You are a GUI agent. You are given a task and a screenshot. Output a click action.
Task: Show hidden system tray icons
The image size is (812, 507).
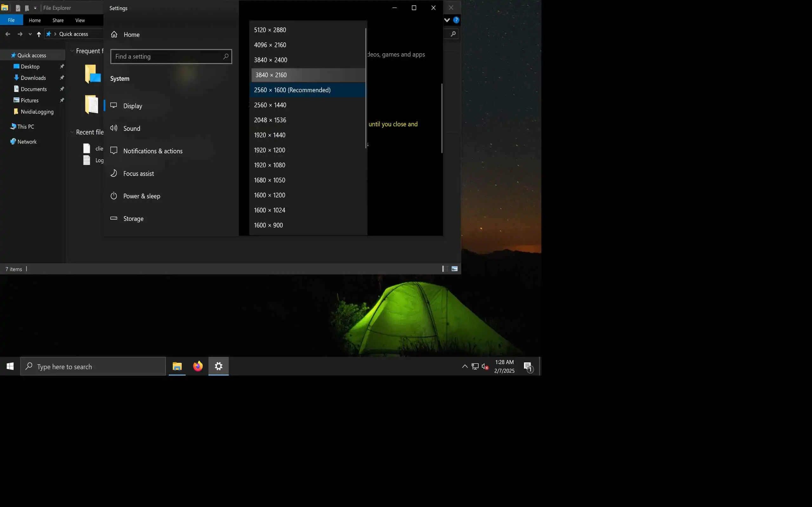465,367
